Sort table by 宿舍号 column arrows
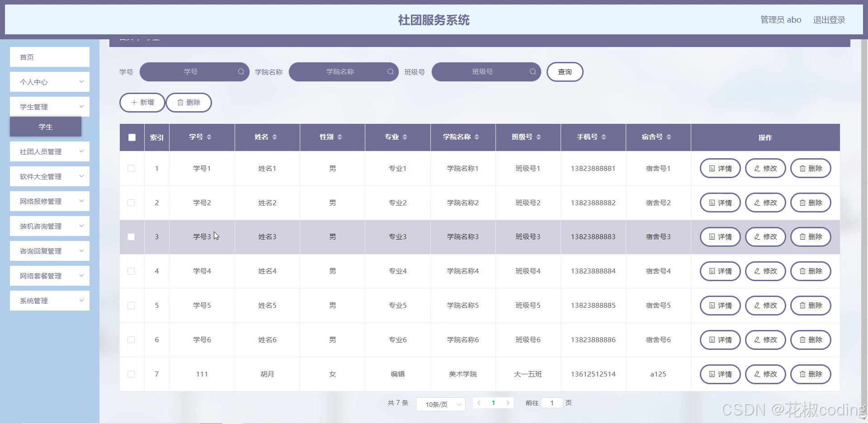The height and width of the screenshot is (424, 868). (669, 137)
